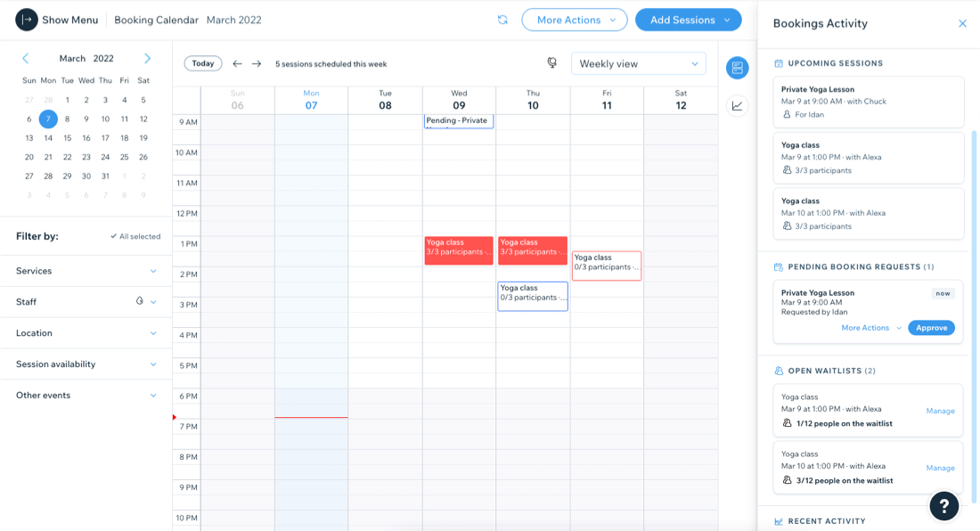Jump to Today in calendar
Image resolution: width=980 pixels, height=531 pixels.
coord(203,64)
